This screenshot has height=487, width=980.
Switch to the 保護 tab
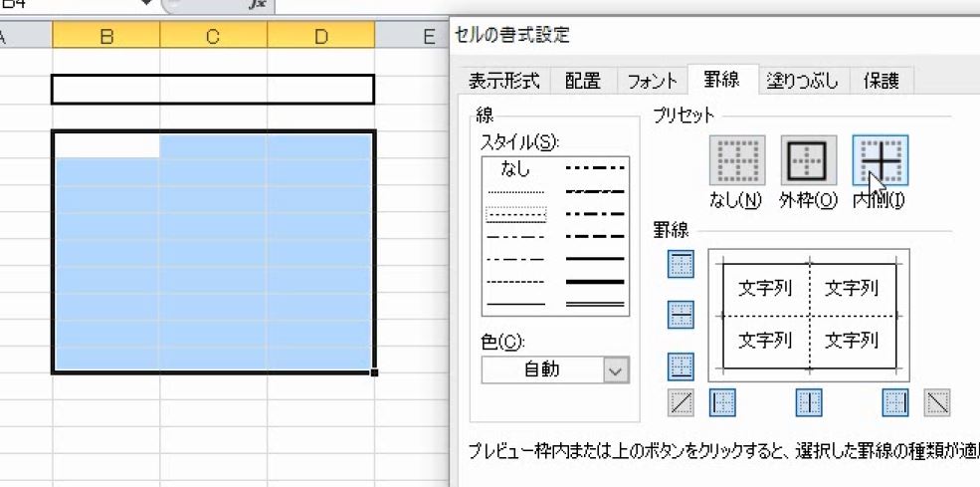tap(882, 81)
